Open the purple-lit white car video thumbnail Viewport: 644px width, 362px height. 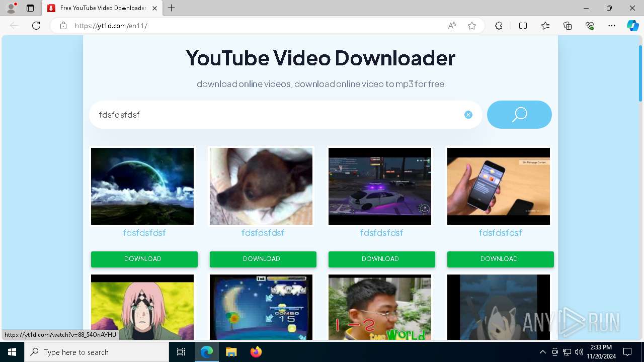(x=380, y=186)
